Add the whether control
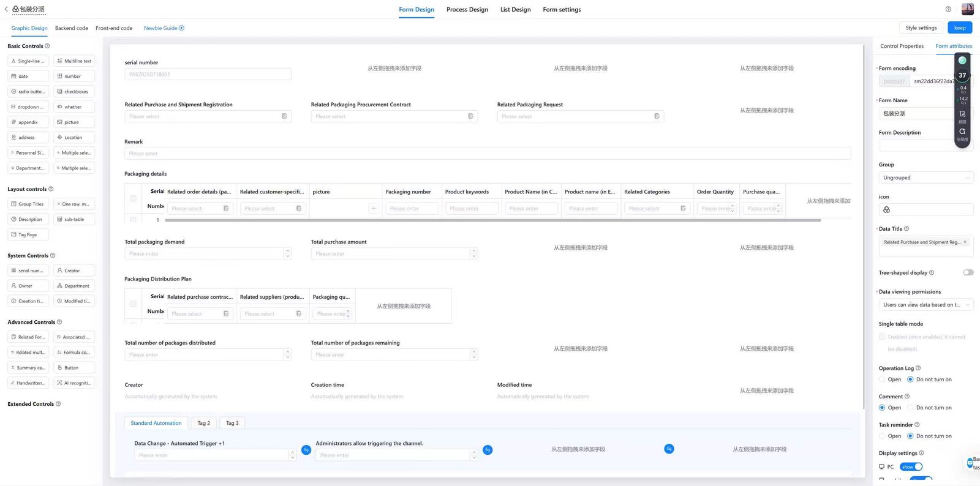The height and width of the screenshot is (486, 980). (x=74, y=107)
